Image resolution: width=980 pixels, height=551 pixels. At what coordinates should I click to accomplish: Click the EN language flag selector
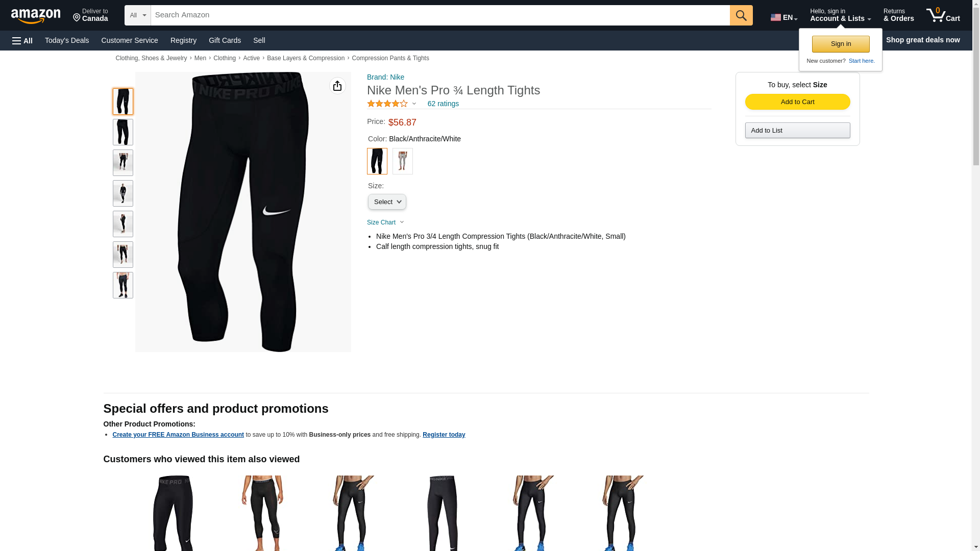pyautogui.click(x=784, y=17)
